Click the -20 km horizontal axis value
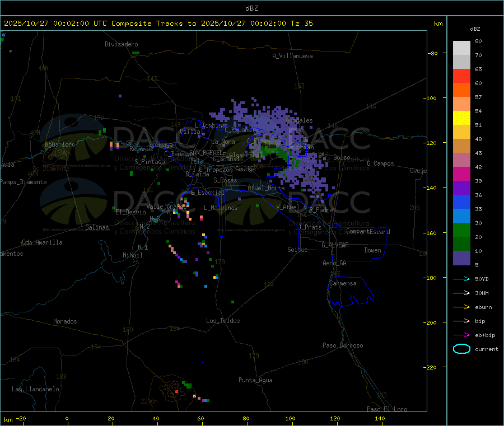 (x=21, y=418)
